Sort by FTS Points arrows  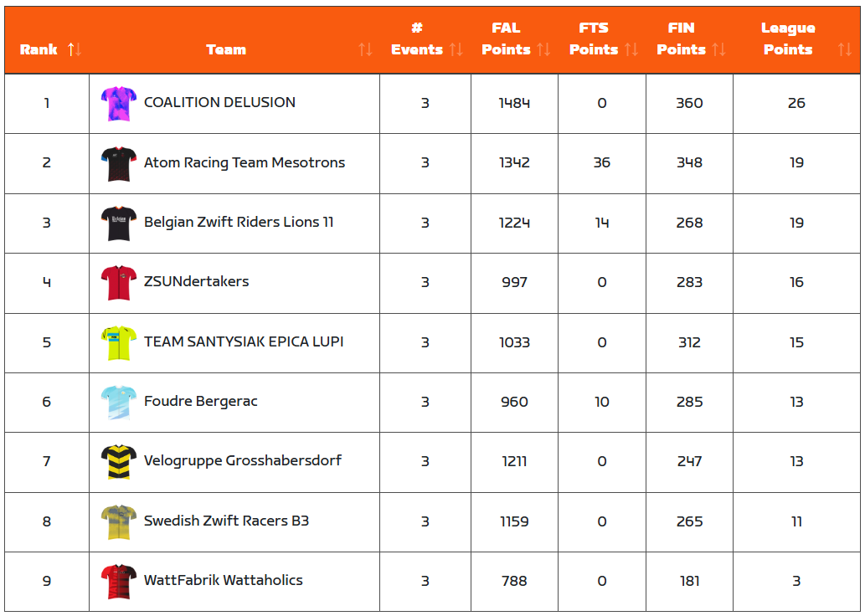point(631,49)
